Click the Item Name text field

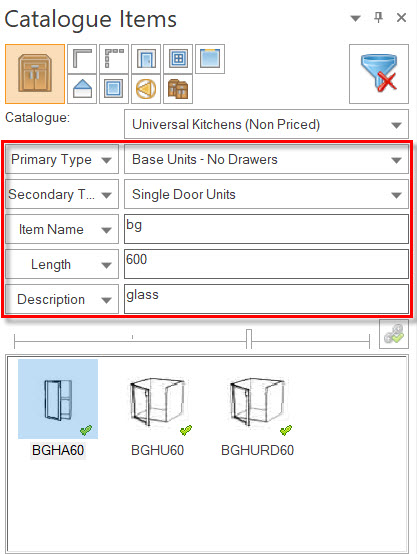pyautogui.click(x=266, y=229)
